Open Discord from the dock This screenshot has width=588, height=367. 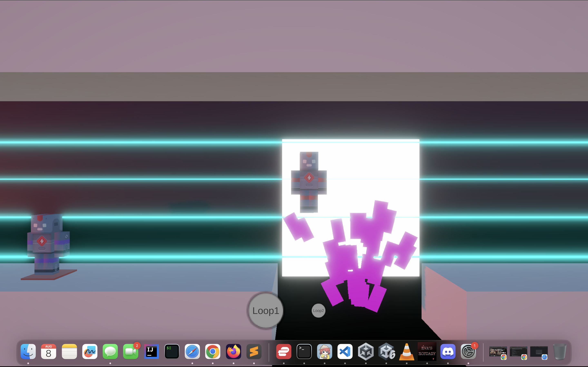click(448, 352)
